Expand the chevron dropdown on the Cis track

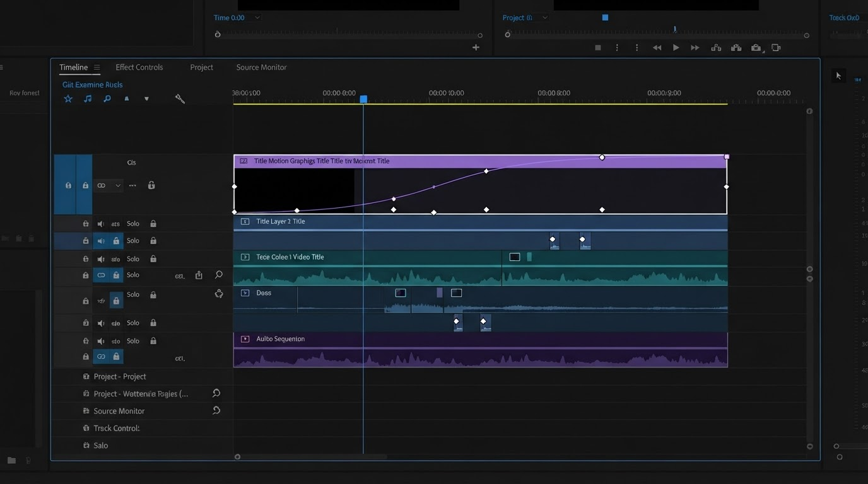(x=117, y=185)
